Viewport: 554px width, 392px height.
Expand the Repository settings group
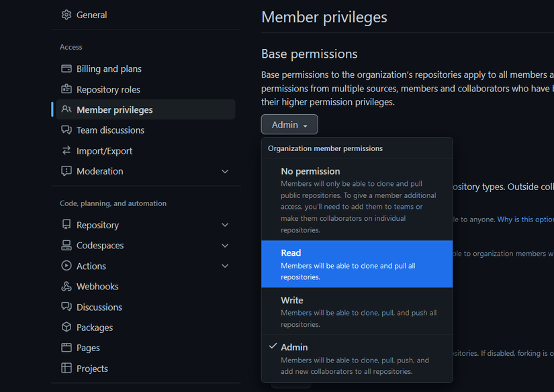(x=225, y=224)
